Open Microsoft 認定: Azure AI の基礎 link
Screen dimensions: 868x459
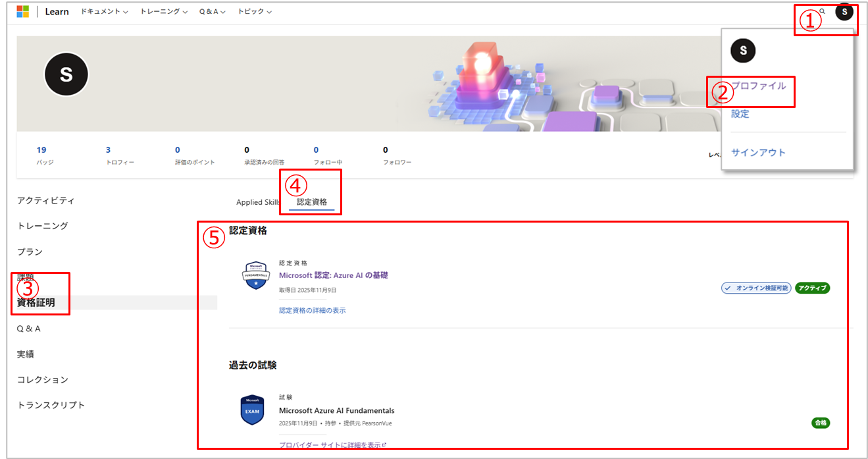[x=334, y=275]
